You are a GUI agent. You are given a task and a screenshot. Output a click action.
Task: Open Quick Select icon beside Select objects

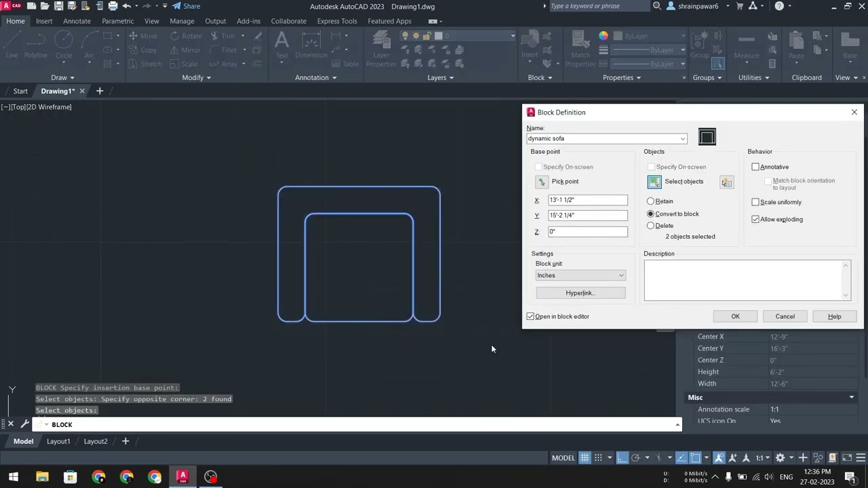(x=726, y=182)
